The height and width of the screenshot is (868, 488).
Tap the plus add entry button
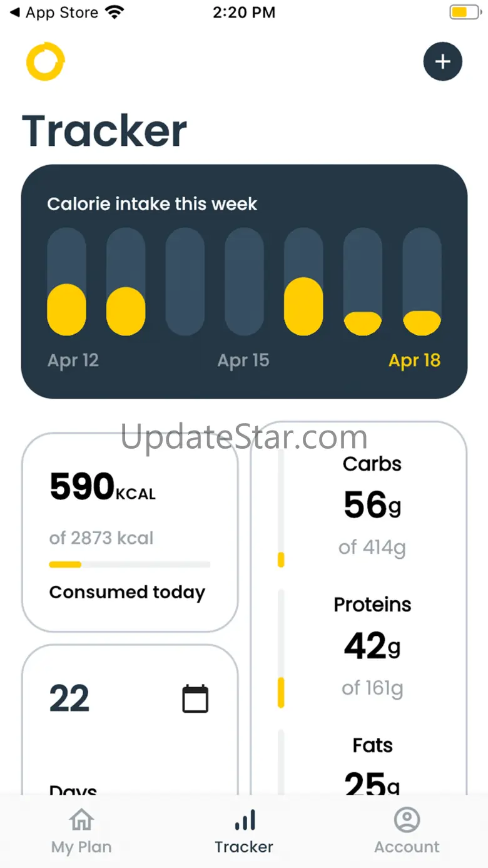442,61
